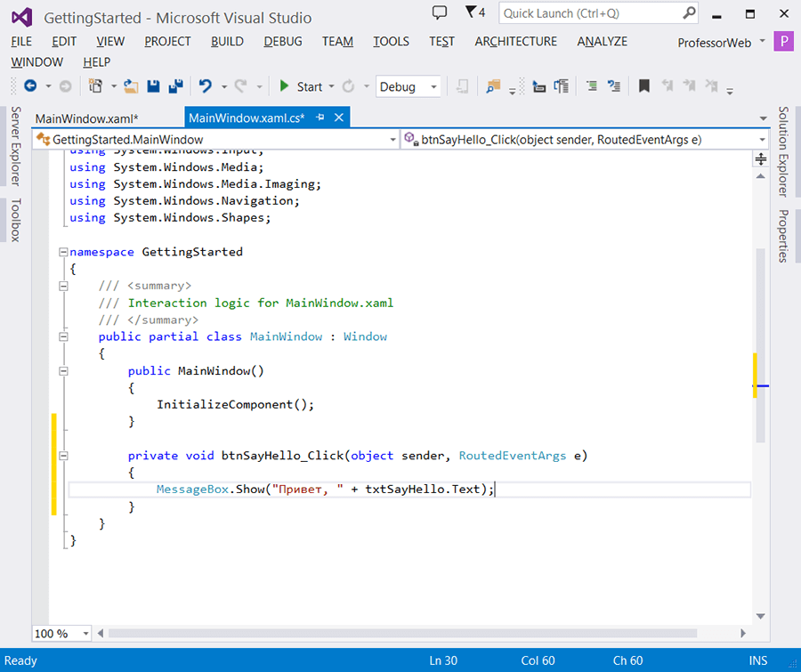Collapse the btnSayHello_Click method block

point(63,456)
